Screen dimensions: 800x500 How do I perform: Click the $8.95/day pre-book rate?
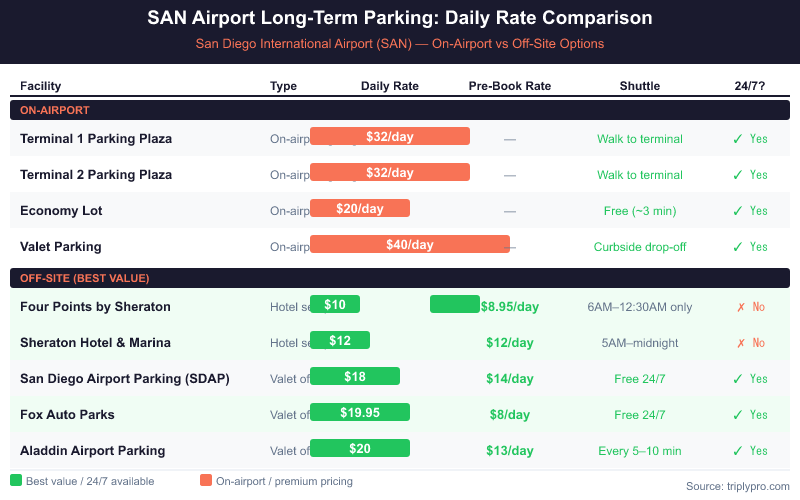[510, 307]
